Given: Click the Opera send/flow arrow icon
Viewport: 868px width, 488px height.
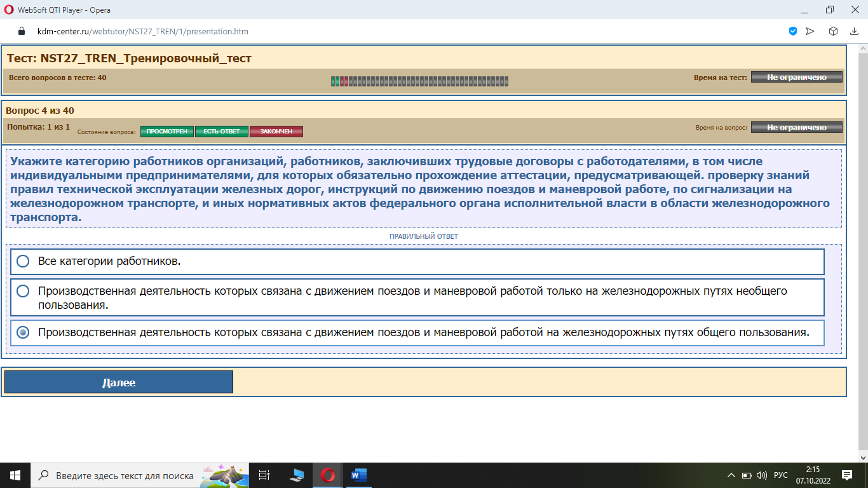Looking at the screenshot, I should click(x=810, y=30).
